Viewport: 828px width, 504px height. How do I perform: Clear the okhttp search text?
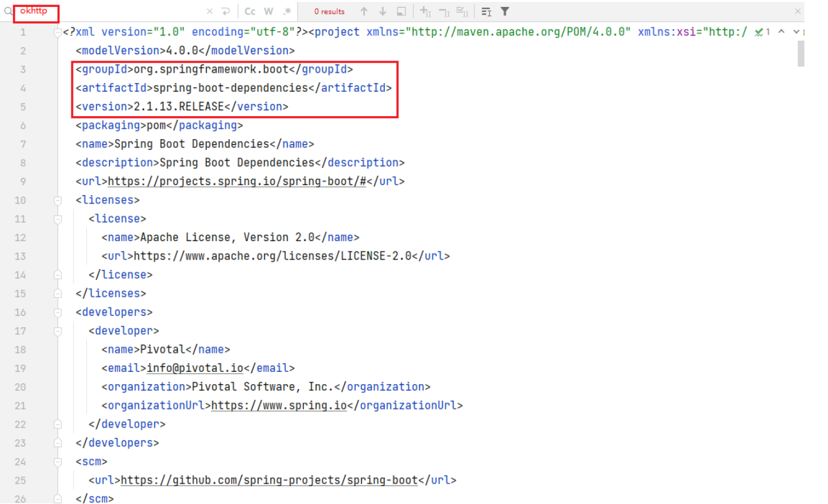click(209, 11)
